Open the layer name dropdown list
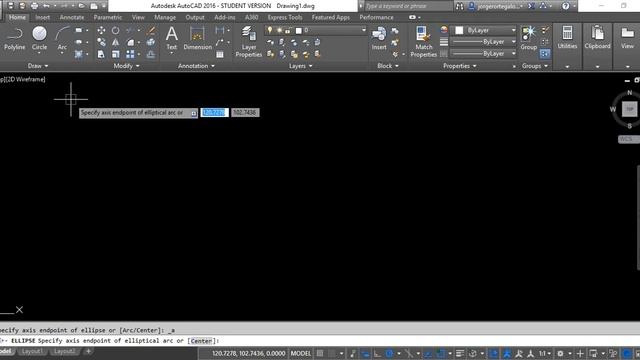 tap(364, 30)
